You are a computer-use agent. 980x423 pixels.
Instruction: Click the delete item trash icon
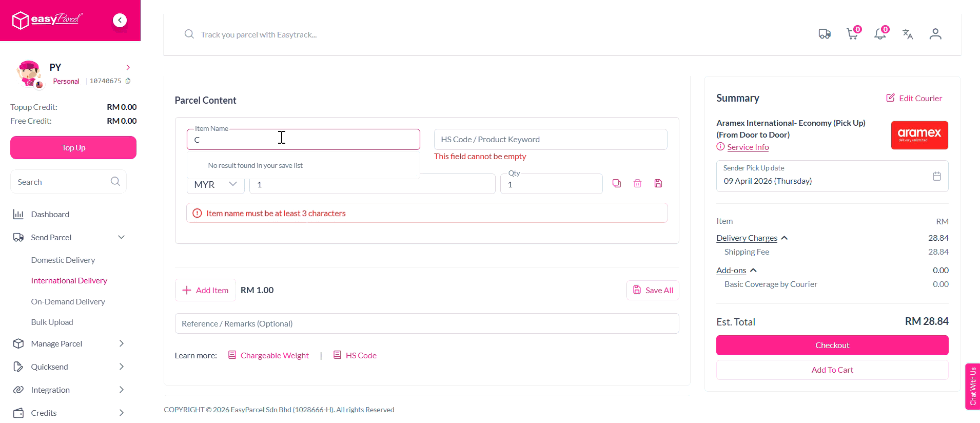(637, 183)
